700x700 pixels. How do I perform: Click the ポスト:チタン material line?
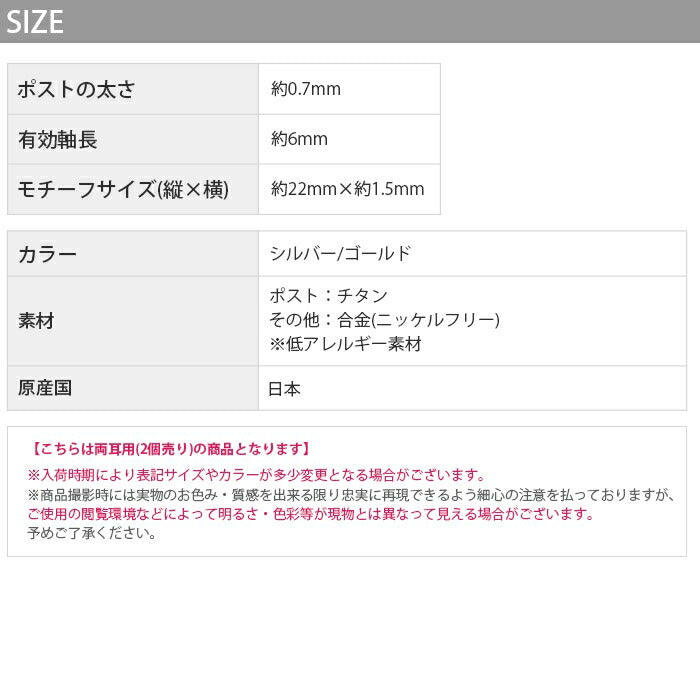tap(328, 296)
